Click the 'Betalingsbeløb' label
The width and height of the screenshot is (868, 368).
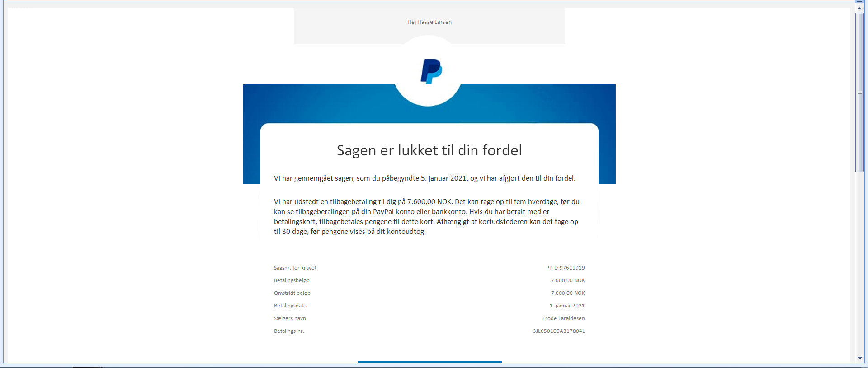tap(292, 280)
